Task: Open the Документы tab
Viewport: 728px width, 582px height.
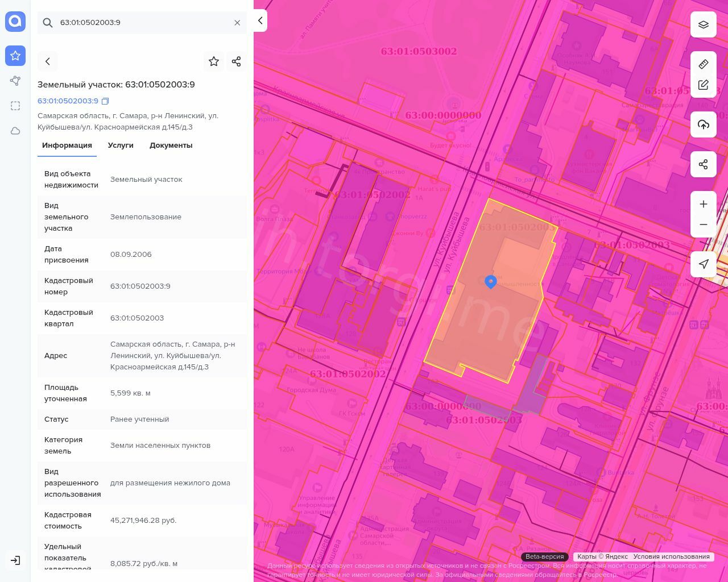Action: pyautogui.click(x=171, y=145)
